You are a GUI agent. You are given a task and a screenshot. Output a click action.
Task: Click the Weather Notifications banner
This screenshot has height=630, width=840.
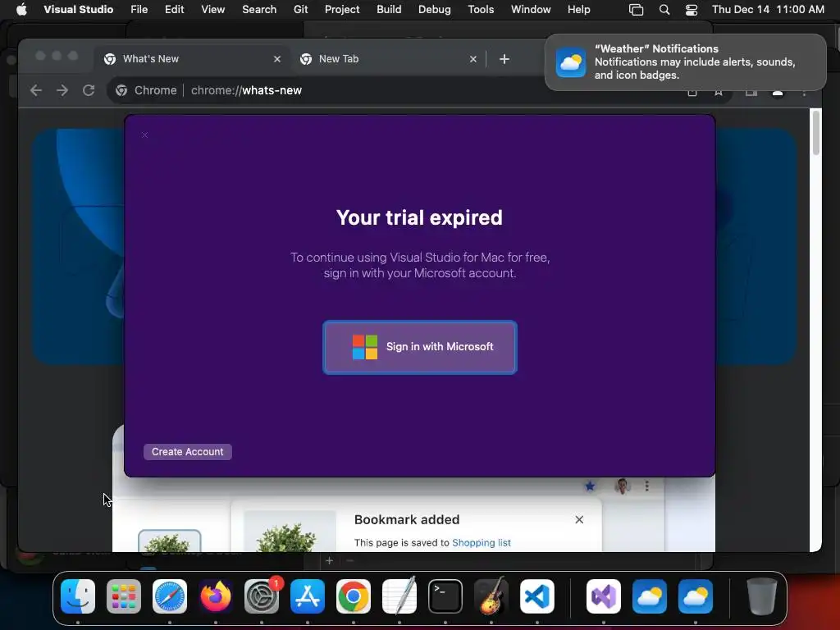coord(685,62)
